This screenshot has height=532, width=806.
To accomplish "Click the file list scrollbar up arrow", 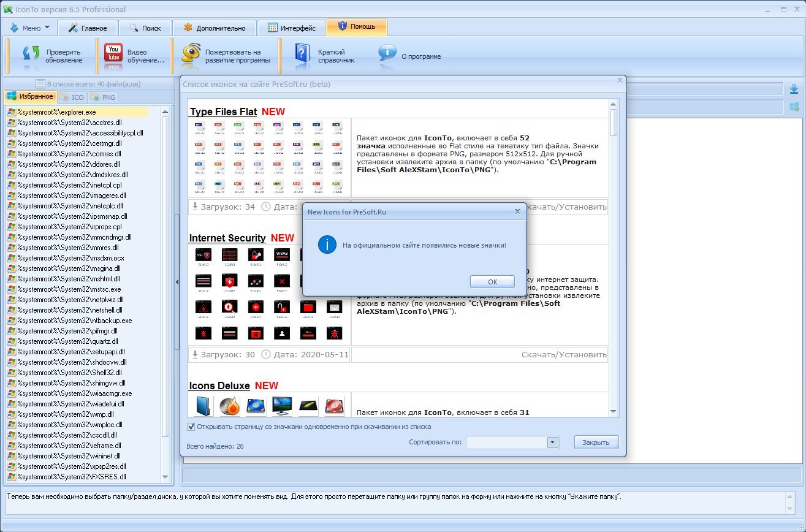I will click(x=165, y=112).
